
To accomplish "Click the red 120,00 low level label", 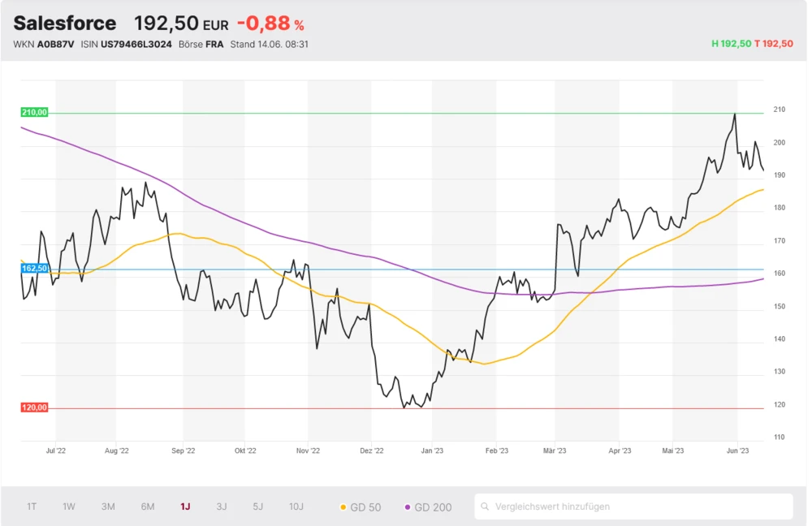I will click(34, 407).
